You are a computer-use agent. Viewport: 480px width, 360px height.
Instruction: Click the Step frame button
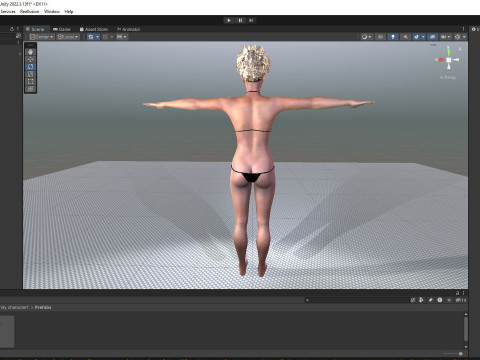tap(251, 20)
